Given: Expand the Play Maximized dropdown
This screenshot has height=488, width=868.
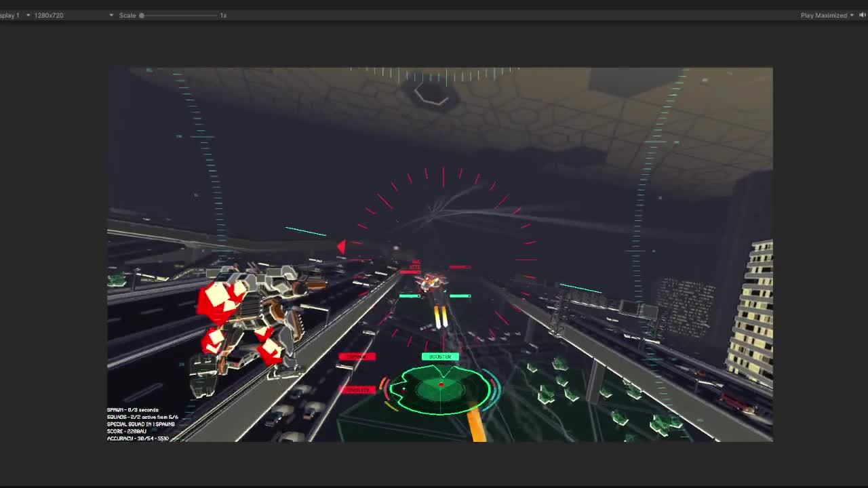Looking at the screenshot, I should point(827,15).
